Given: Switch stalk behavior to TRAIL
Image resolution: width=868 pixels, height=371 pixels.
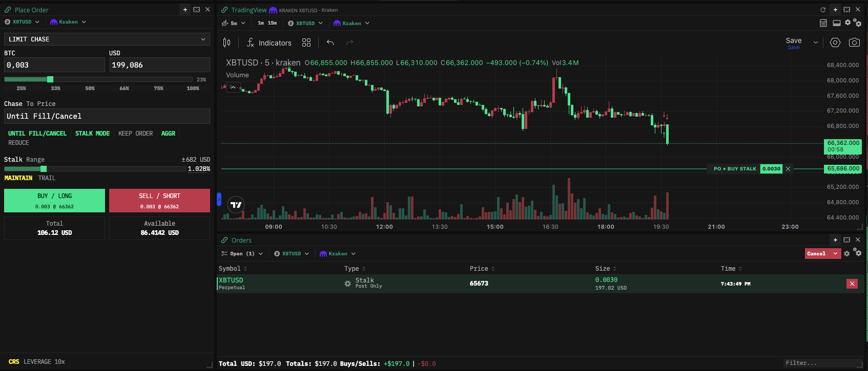Looking at the screenshot, I should (x=47, y=178).
